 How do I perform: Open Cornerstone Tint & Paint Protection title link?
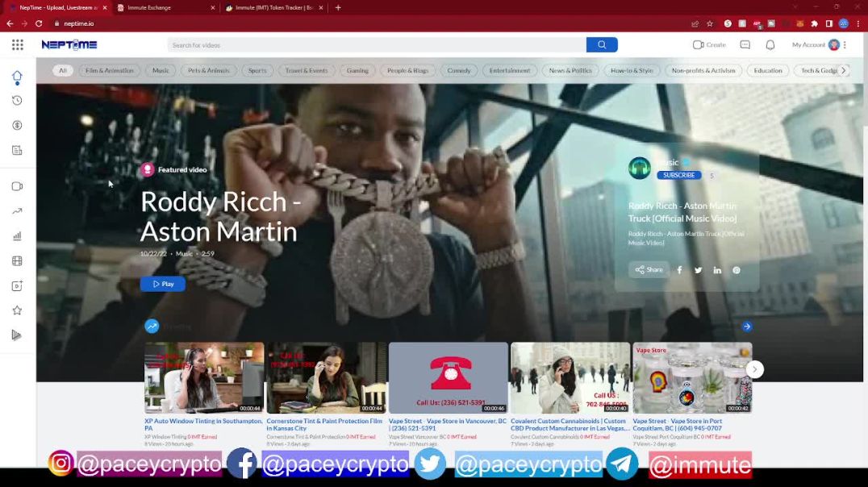click(x=323, y=424)
